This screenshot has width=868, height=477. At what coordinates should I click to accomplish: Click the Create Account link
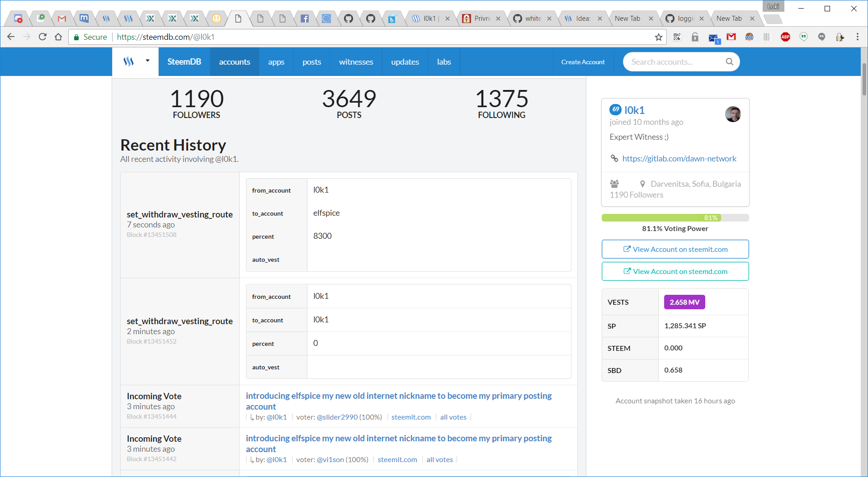click(x=583, y=62)
